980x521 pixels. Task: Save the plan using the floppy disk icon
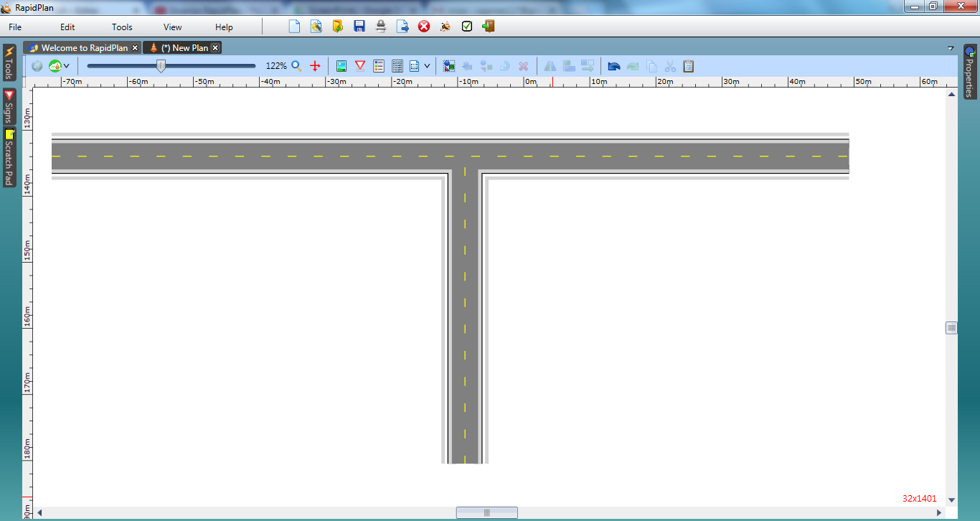[359, 27]
